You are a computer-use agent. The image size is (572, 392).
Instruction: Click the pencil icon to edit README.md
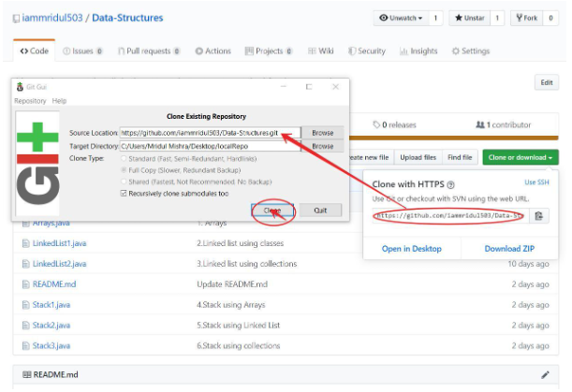[x=545, y=374]
